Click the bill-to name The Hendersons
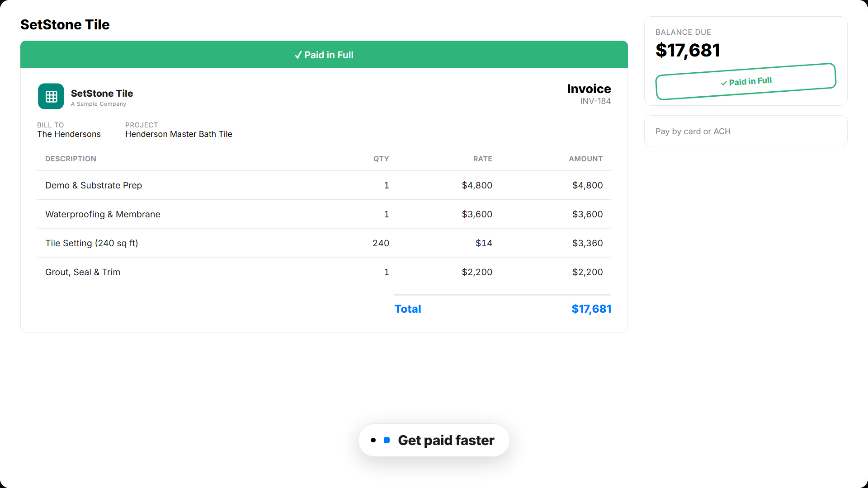Viewport: 868px width, 488px height. click(69, 134)
